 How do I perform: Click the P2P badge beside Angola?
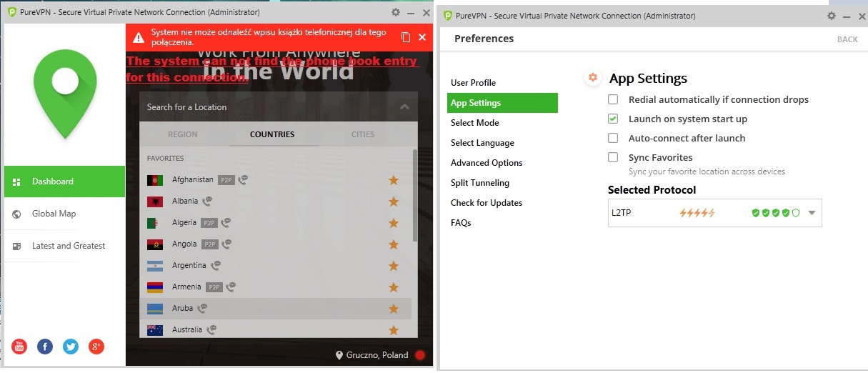(209, 244)
